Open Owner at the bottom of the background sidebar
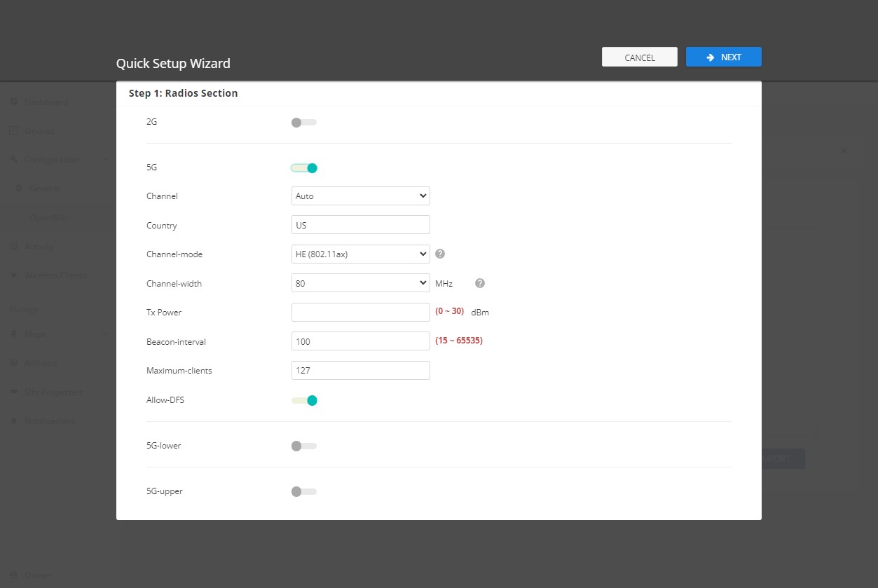Screen dimensions: 878x588 37,575
